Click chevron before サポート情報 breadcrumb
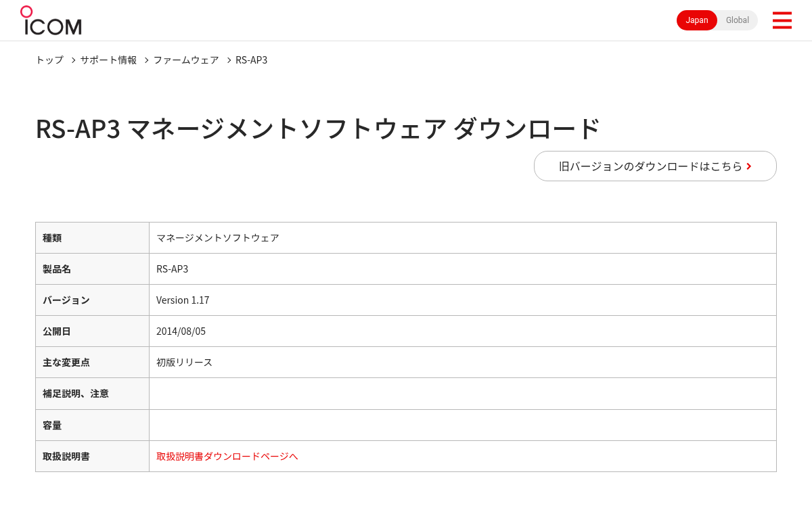Image resolution: width=812 pixels, height=512 pixels. click(x=73, y=60)
